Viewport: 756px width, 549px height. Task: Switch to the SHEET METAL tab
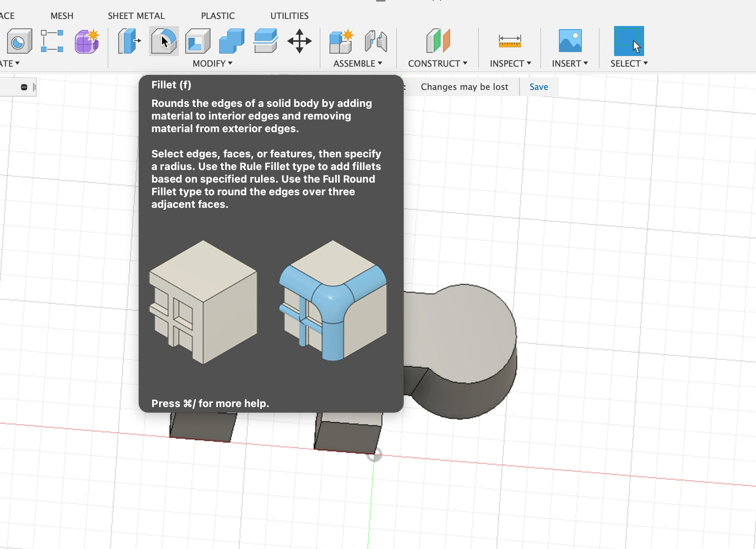pos(136,16)
